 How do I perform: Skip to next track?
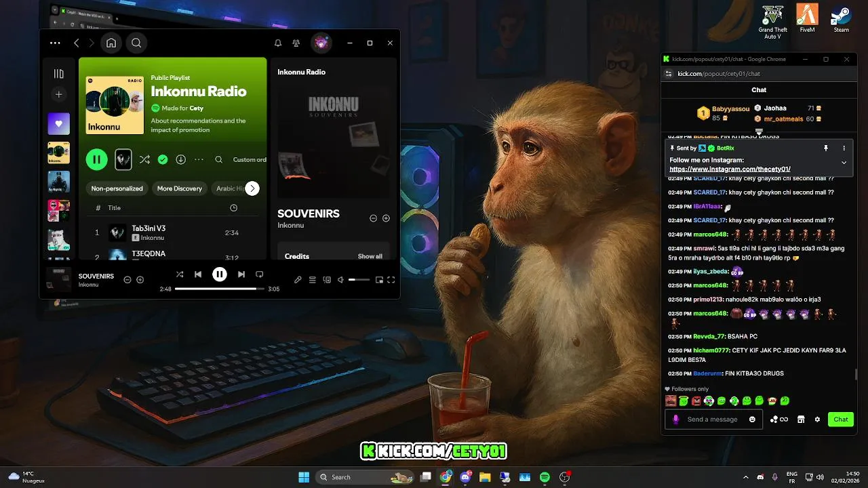[241, 274]
